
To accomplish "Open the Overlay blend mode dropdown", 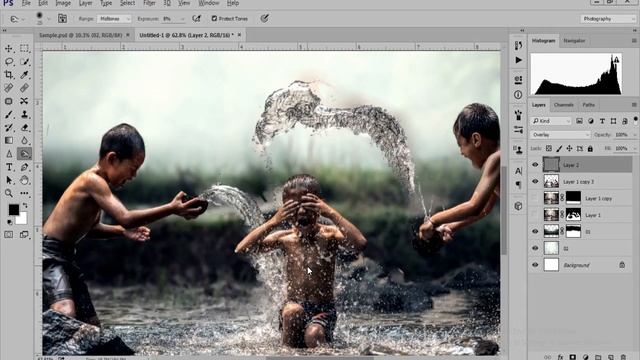I will (x=560, y=135).
